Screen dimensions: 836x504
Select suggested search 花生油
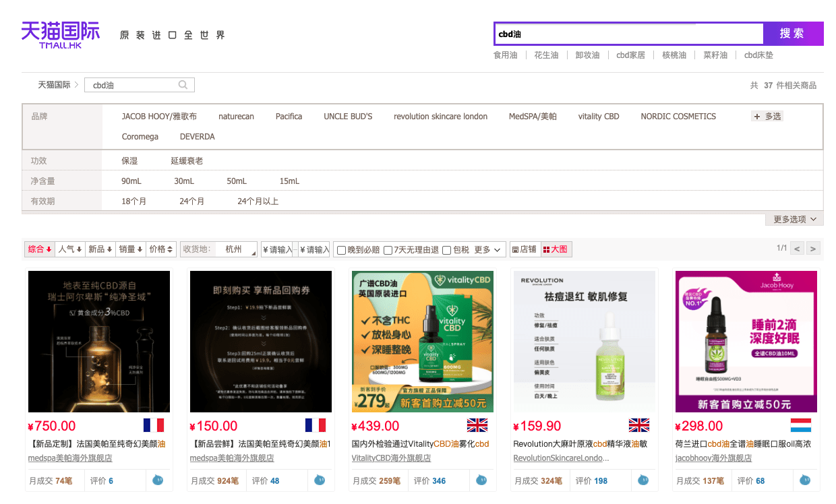(546, 55)
